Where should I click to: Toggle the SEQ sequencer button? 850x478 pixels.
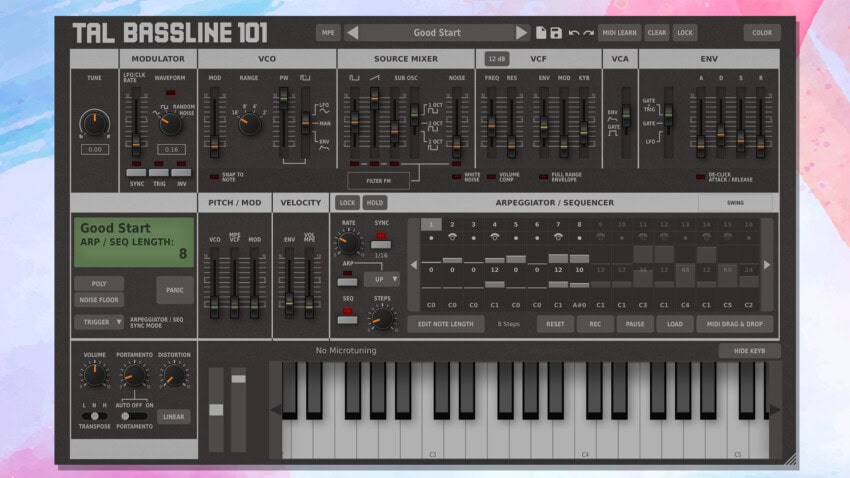pos(347,320)
